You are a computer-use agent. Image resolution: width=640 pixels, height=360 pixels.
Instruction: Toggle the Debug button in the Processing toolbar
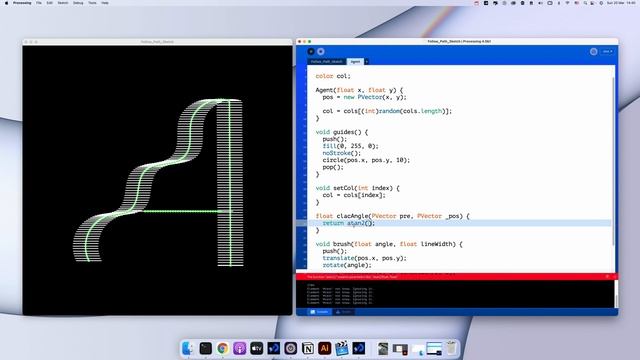(593, 51)
